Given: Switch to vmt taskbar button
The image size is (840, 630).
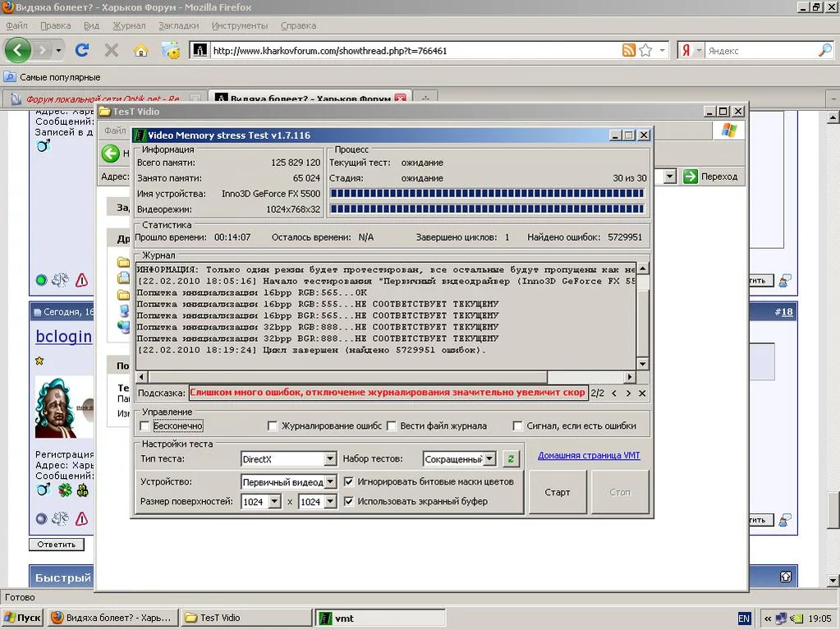Looking at the screenshot, I should point(380,618).
